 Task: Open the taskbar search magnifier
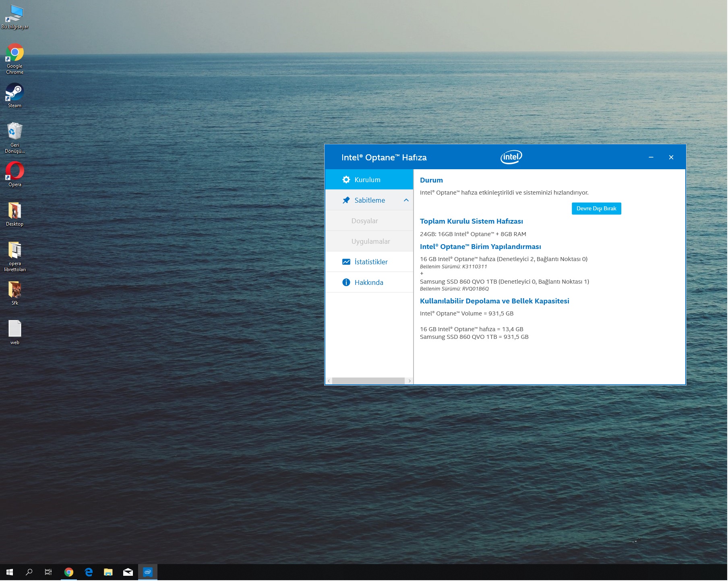[x=29, y=573]
